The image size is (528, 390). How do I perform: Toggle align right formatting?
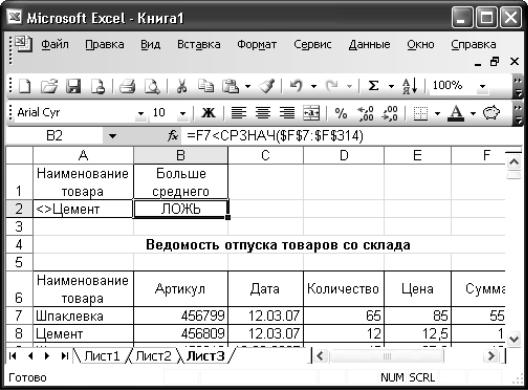click(287, 113)
